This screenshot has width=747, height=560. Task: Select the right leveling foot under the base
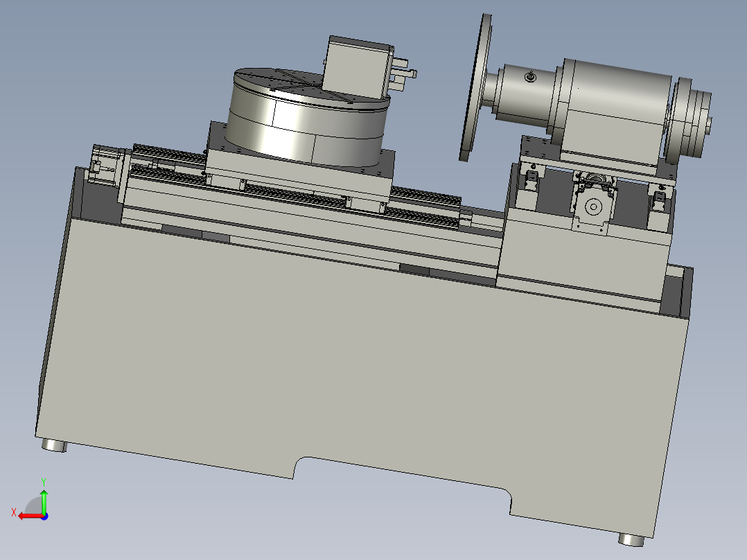[x=631, y=539]
